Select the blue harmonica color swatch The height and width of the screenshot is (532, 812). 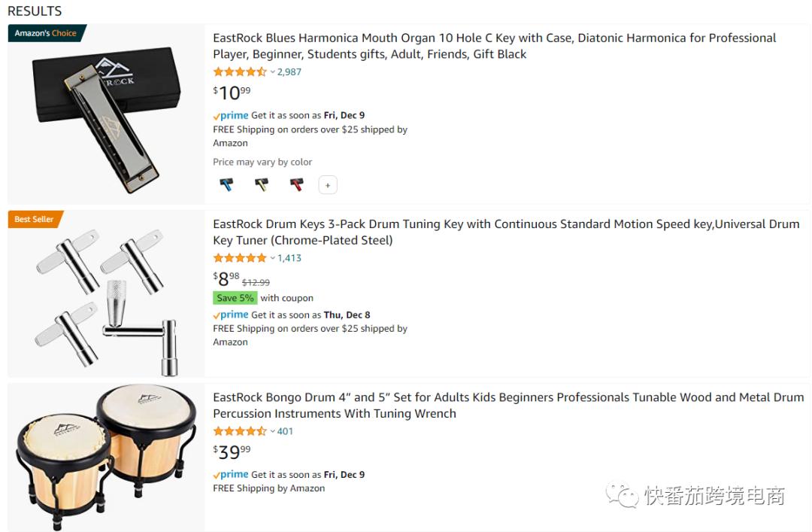click(x=226, y=184)
